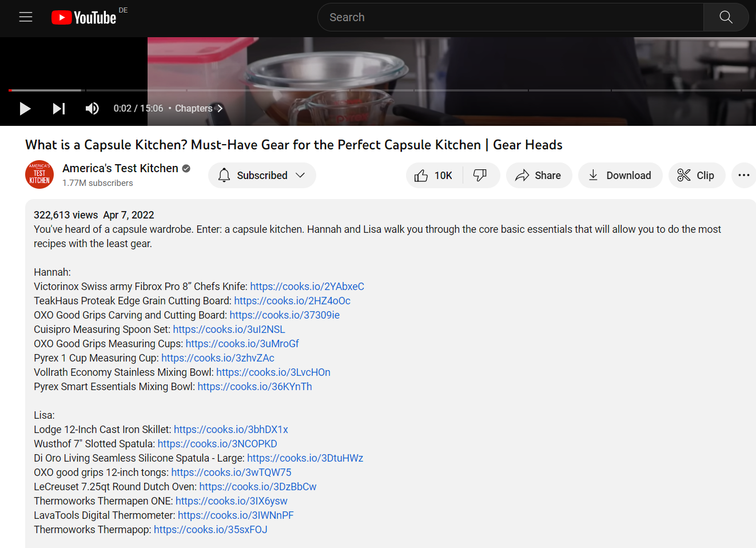Open Di Oro Silicone Spatula link
Image resolution: width=756 pixels, height=548 pixels.
305,458
